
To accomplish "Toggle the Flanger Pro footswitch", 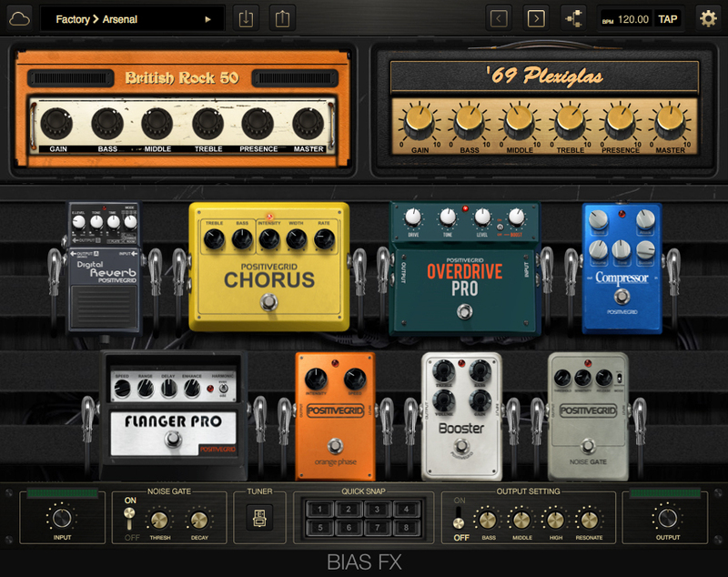I will point(173,438).
